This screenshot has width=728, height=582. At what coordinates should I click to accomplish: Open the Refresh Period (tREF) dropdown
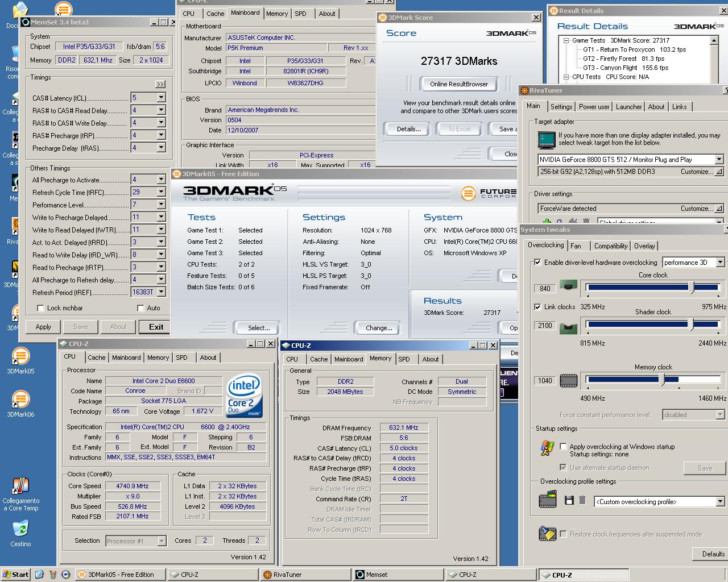tap(161, 292)
